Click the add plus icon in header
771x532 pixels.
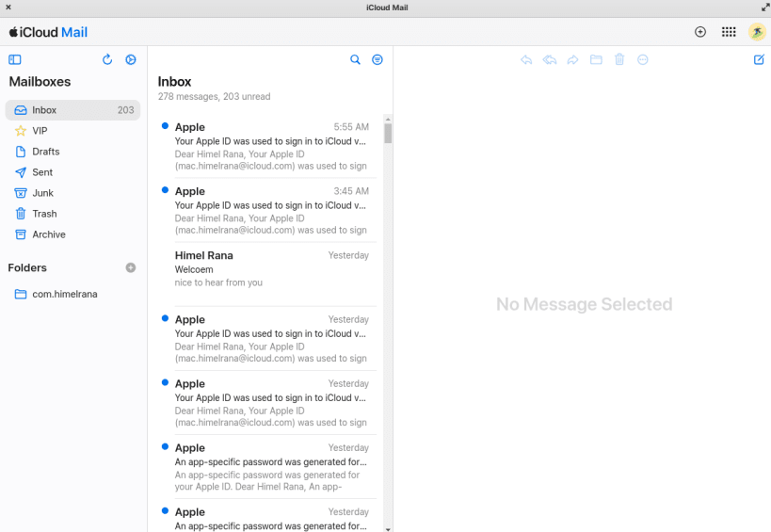(700, 32)
